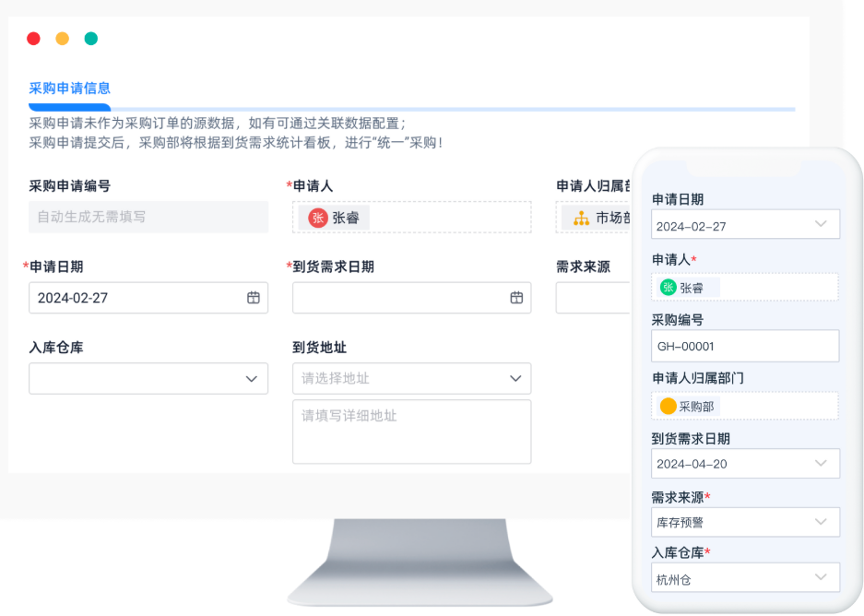
Task: Click the 自动生成无需填写 采购申请编号 field
Action: [x=148, y=217]
